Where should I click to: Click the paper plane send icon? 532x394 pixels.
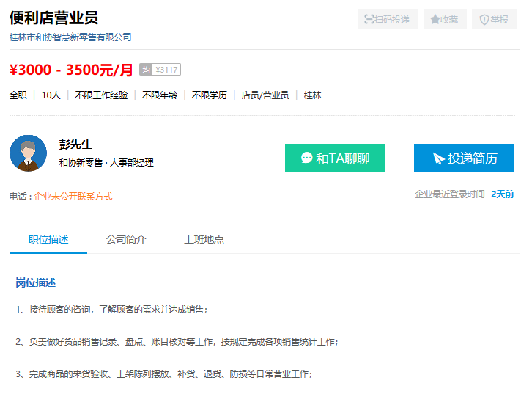coord(438,158)
